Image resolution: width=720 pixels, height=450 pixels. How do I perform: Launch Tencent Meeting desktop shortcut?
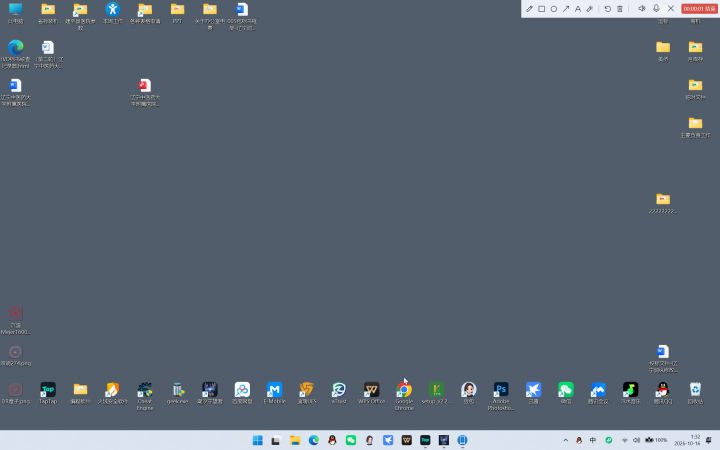(598, 393)
